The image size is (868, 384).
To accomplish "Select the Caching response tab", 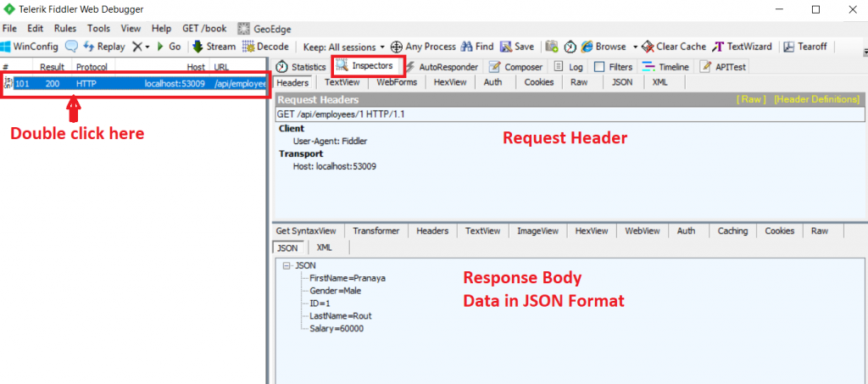I will tap(732, 231).
